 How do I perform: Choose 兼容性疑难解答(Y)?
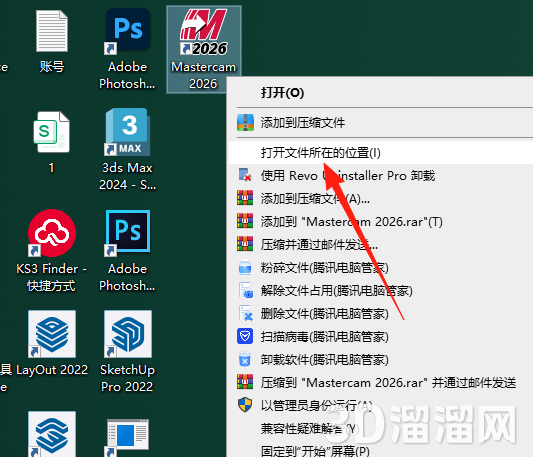point(380,428)
